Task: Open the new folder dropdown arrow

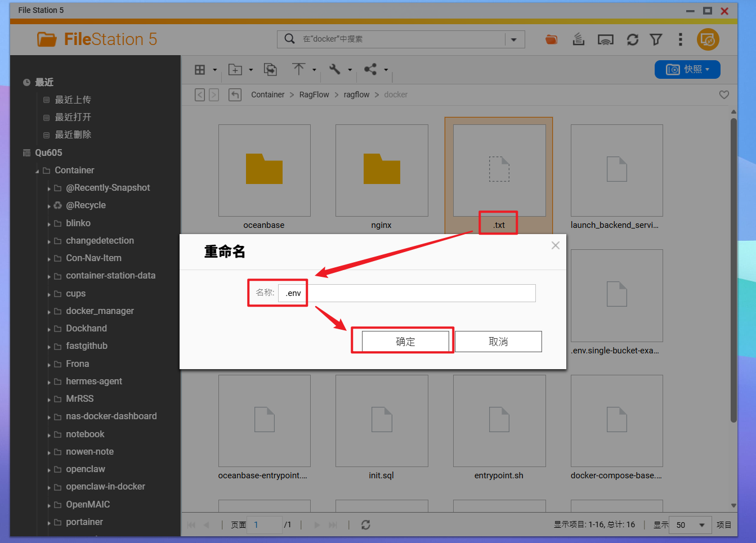Action: pos(251,70)
